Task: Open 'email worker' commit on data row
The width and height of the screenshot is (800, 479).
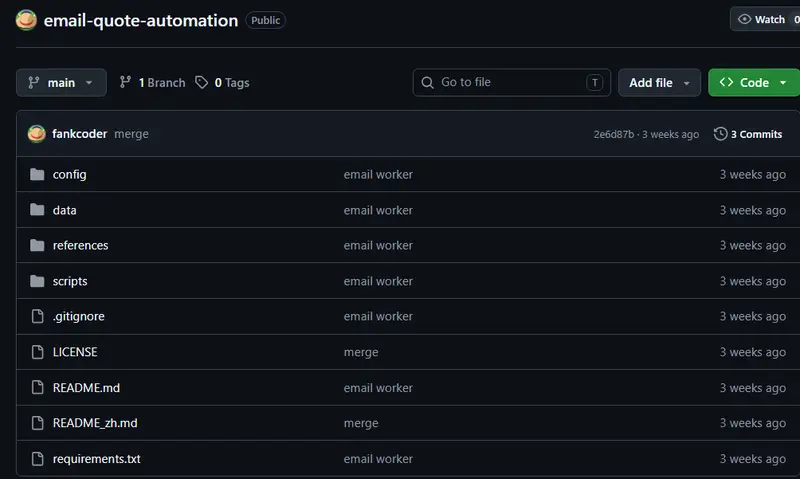Action: [x=378, y=210]
